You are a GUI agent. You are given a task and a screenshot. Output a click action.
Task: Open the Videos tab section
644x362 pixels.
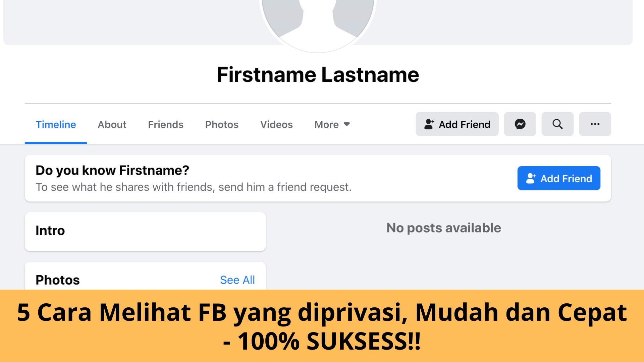(x=276, y=124)
